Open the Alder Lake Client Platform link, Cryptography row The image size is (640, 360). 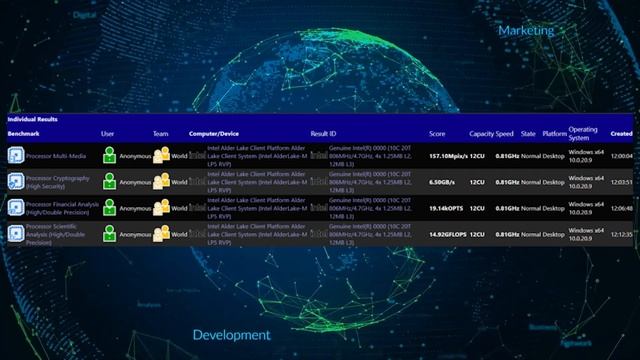257,182
